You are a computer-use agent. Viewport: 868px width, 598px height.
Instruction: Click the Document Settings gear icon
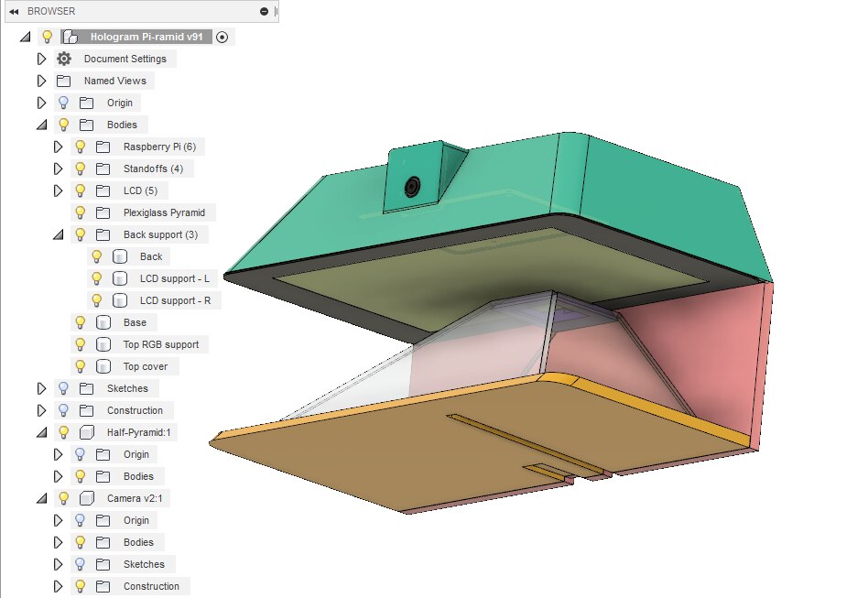64,59
